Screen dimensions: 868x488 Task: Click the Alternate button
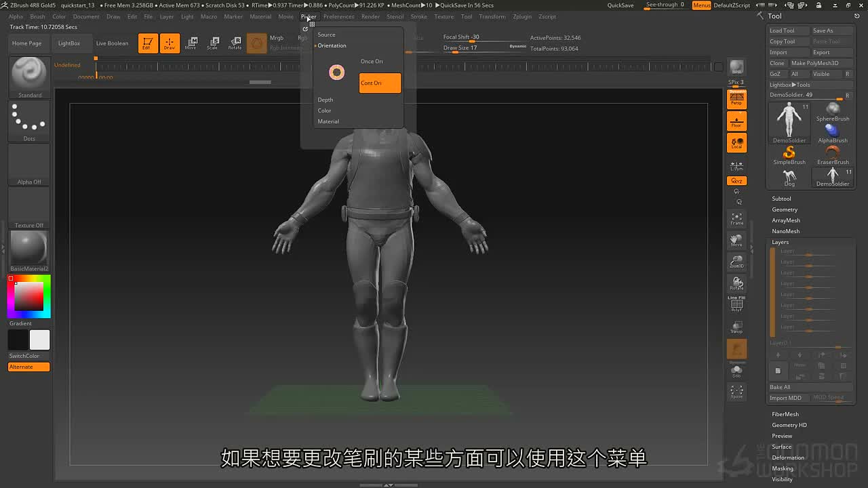tap(29, 367)
